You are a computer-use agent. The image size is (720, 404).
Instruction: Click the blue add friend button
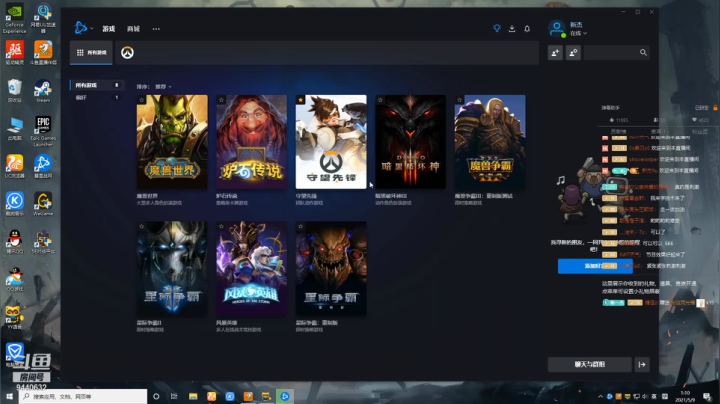point(595,266)
